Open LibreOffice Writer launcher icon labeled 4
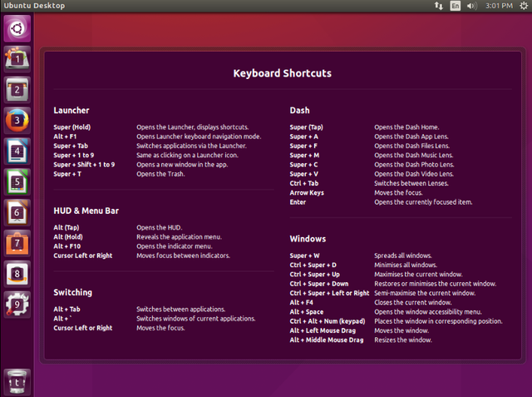 tap(17, 150)
